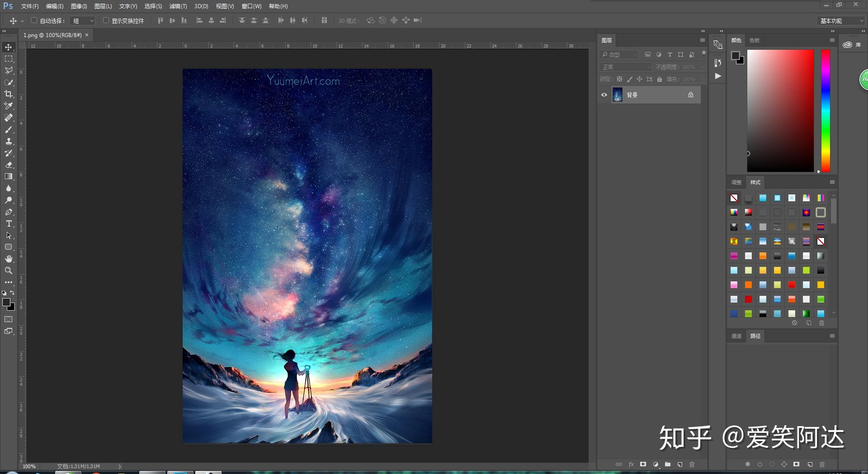Select the Horizontal Type tool
The image size is (868, 474).
(x=9, y=223)
